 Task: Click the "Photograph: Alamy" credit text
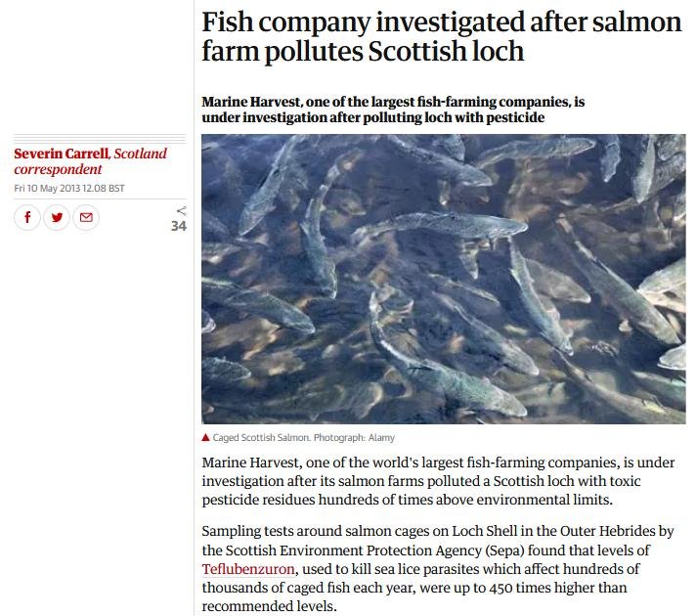click(x=354, y=438)
